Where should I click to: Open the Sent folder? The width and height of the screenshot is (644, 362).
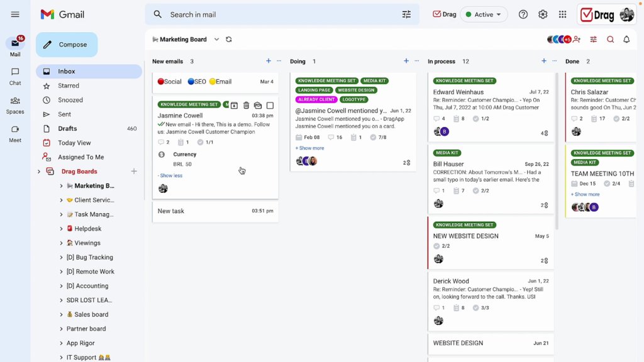pyautogui.click(x=89, y=114)
